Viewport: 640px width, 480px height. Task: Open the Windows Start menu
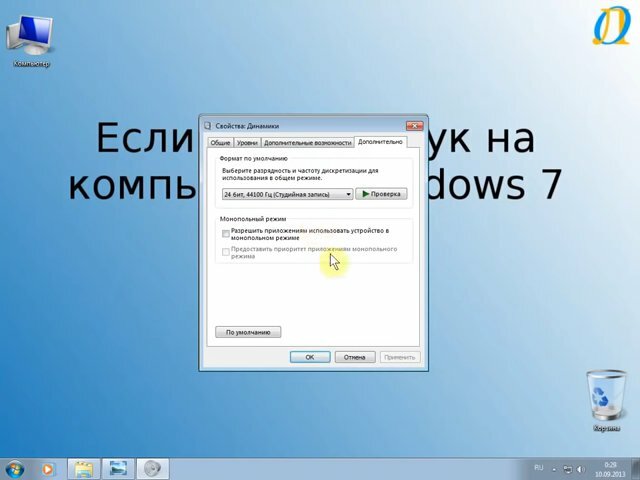(x=15, y=469)
